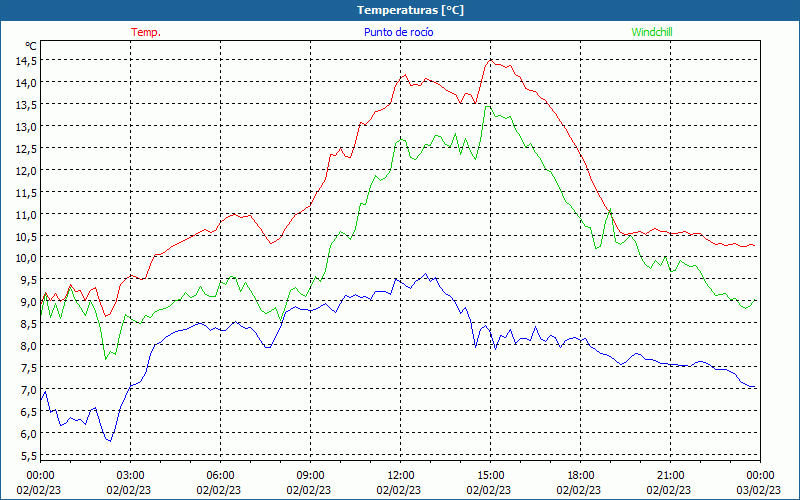Image resolution: width=800 pixels, height=500 pixels.
Task: Click the '03/02/23' date label
Action: click(759, 490)
